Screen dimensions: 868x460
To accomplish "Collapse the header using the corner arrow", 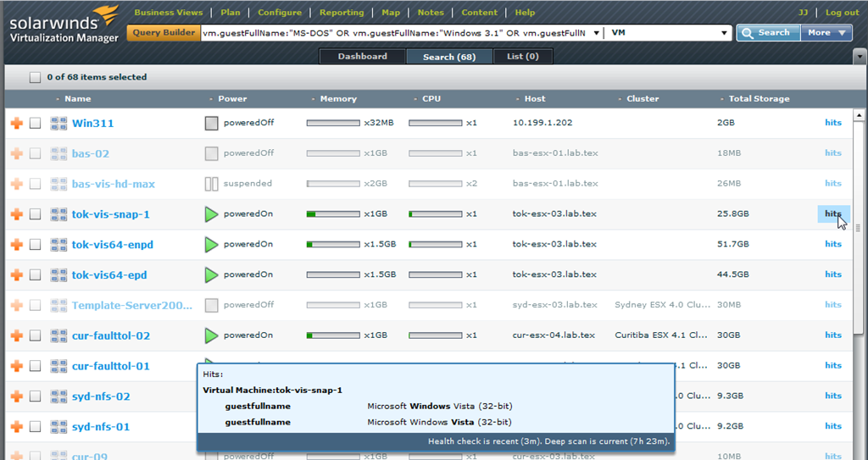I will [x=860, y=57].
